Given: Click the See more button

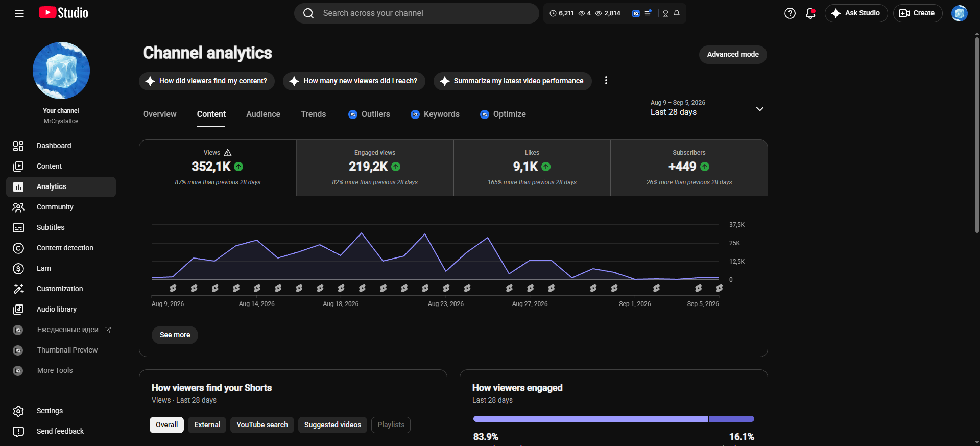Looking at the screenshot, I should pyautogui.click(x=175, y=335).
